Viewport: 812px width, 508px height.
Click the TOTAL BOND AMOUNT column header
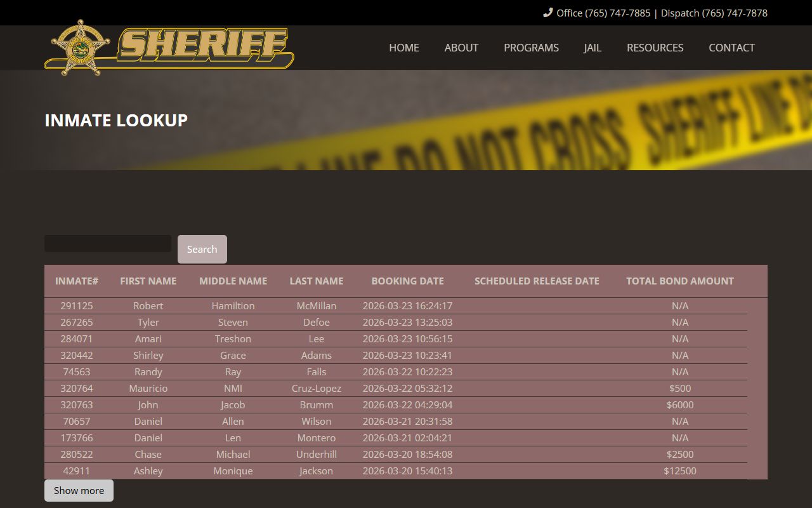tap(680, 281)
